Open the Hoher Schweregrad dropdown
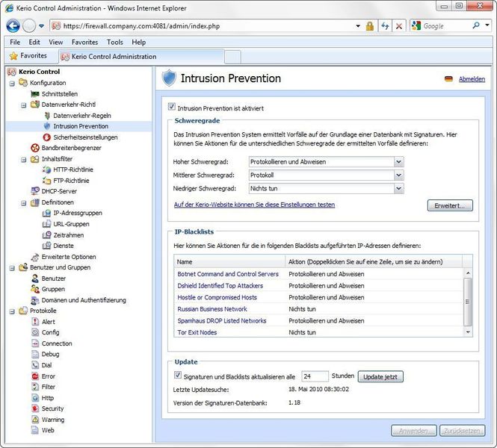Screen dimensions: 497x448 [x=399, y=162]
